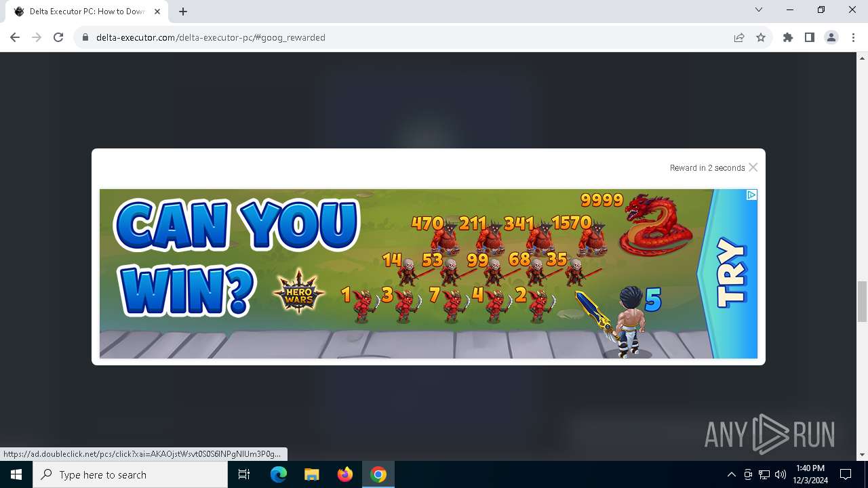Open the network status tray icon

[x=764, y=474]
